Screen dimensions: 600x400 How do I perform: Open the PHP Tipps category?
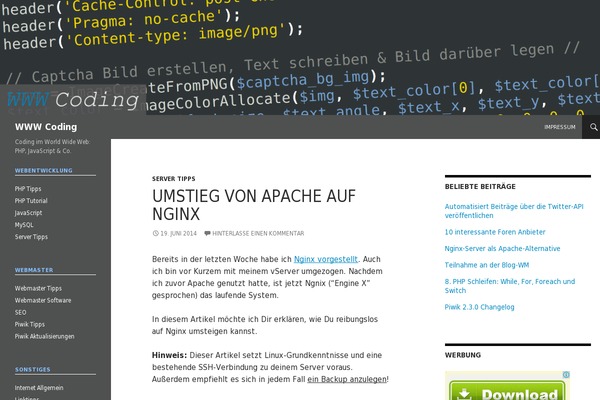28,189
